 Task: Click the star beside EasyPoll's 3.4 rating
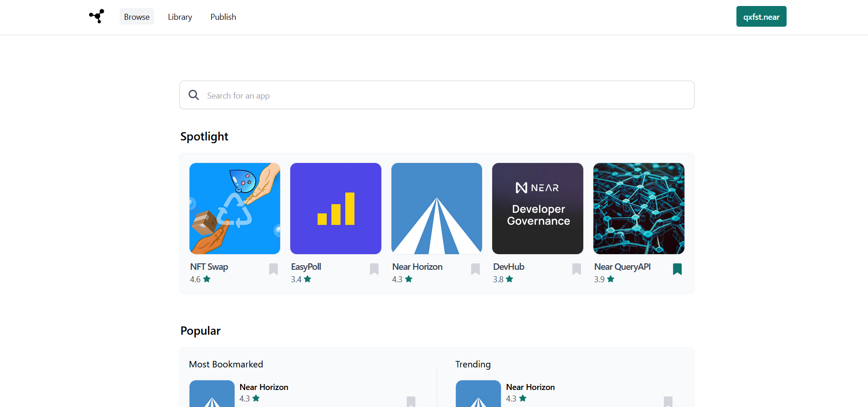pyautogui.click(x=308, y=279)
